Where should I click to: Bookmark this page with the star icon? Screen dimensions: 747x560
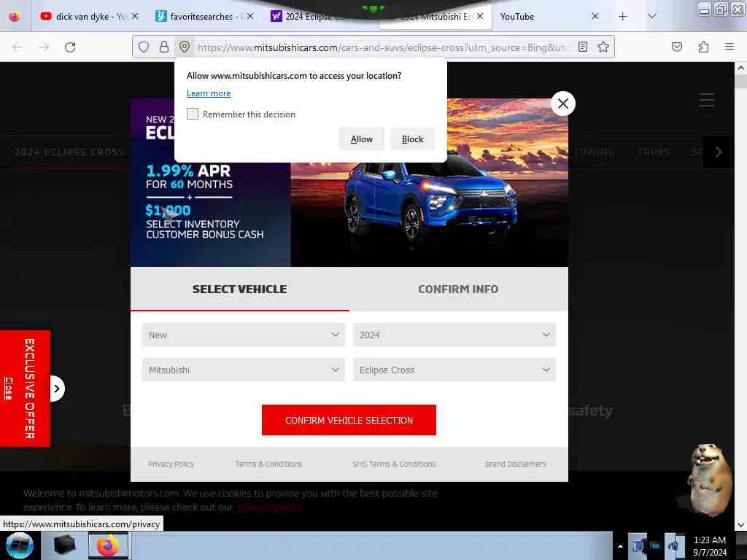pyautogui.click(x=603, y=47)
